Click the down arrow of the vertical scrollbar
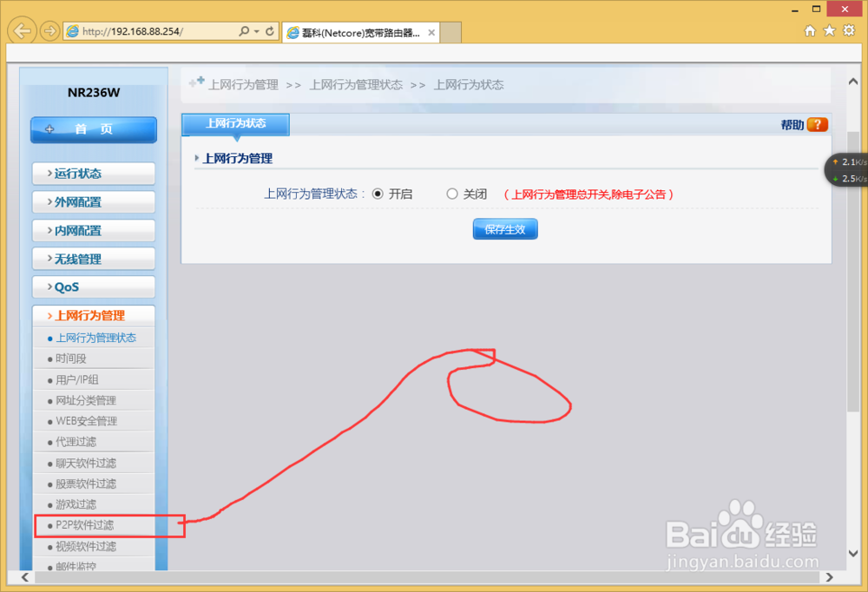Viewport: 868px width, 592px height. point(853,552)
